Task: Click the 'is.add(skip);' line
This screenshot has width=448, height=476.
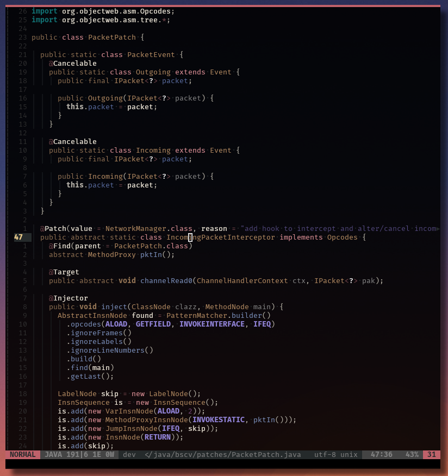Action: tap(86, 446)
